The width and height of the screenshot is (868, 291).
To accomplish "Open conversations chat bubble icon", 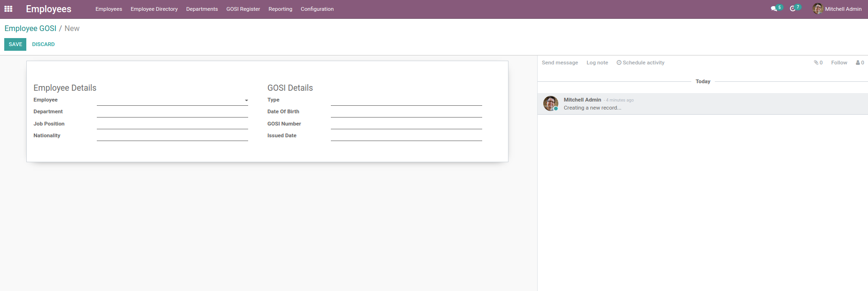I will [x=774, y=9].
